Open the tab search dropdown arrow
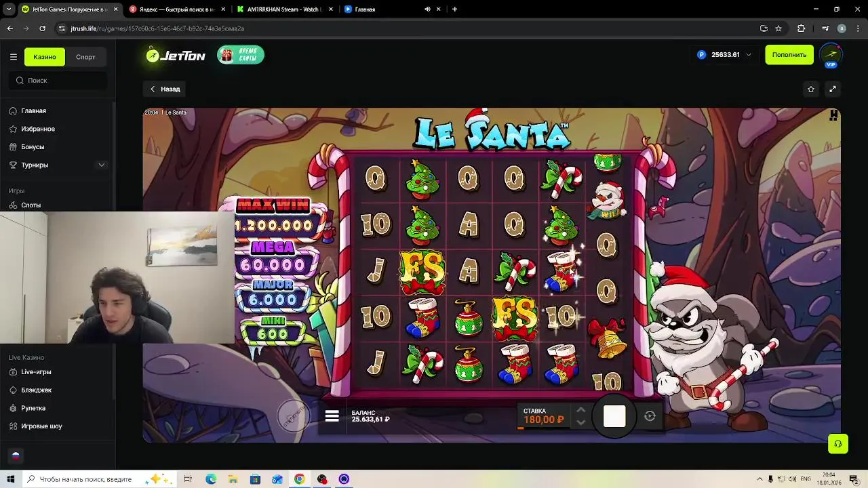 click(9, 9)
